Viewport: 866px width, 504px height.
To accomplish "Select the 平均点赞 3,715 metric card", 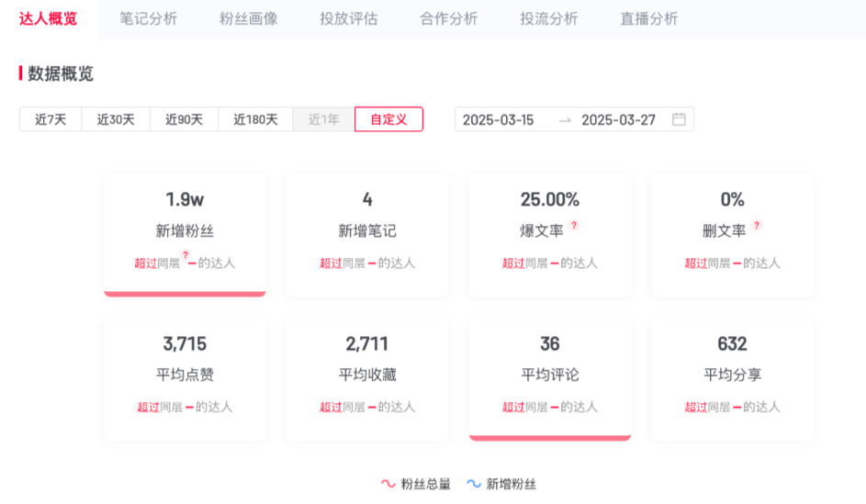I will pyautogui.click(x=185, y=379).
